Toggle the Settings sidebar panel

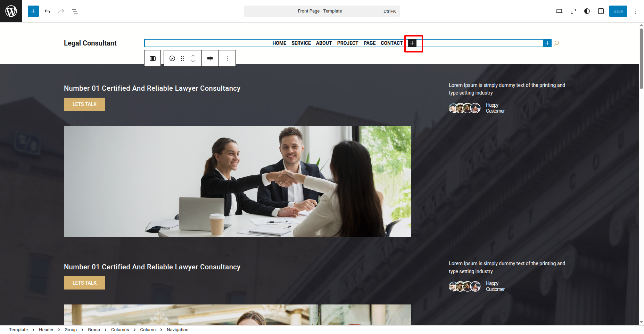click(x=601, y=11)
